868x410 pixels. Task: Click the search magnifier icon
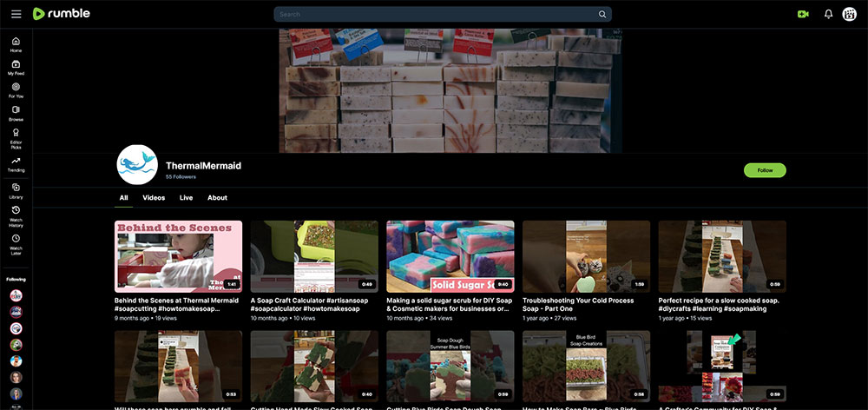click(x=602, y=15)
